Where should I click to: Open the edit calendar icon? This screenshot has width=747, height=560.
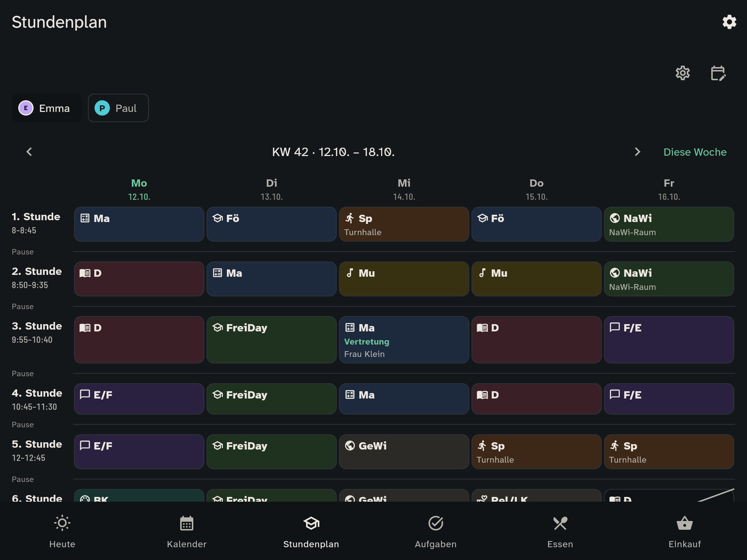(x=718, y=73)
